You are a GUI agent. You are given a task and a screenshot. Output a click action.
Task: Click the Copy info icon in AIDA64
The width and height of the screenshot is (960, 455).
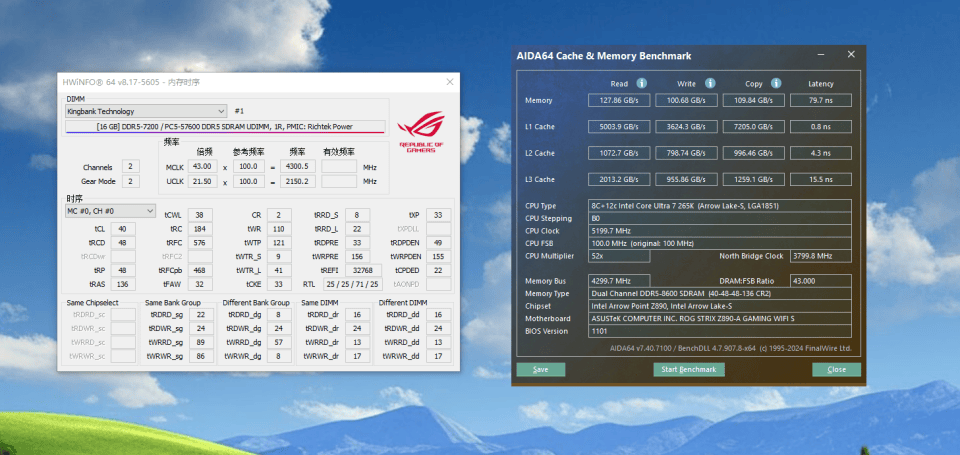(776, 83)
